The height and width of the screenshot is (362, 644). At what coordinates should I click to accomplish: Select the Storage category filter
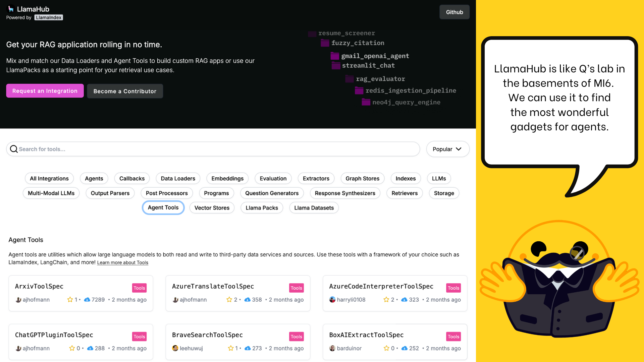pyautogui.click(x=444, y=193)
